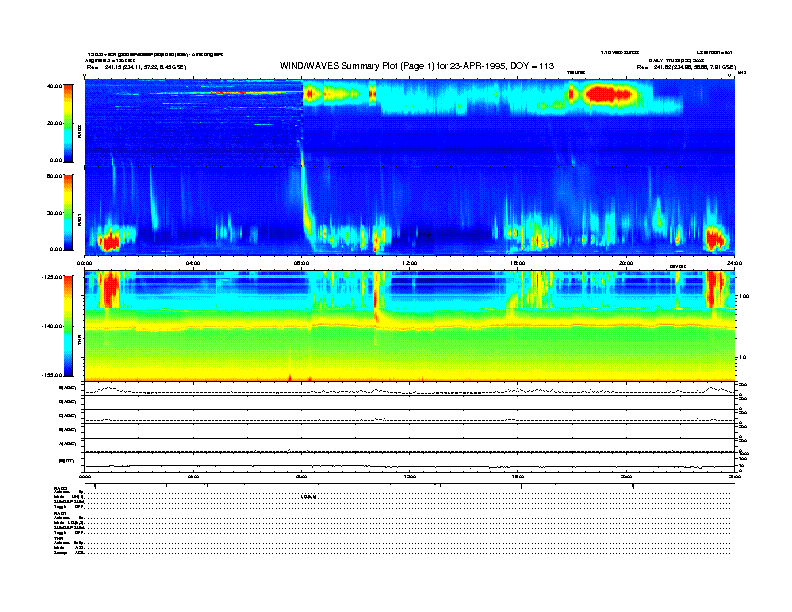Click 12:00 tick label below RAD1 spectrogram
The width and height of the screenshot is (792, 612).
point(410,263)
